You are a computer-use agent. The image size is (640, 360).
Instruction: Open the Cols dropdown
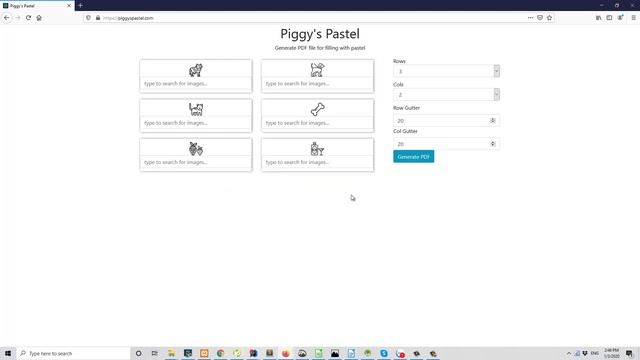[446, 94]
